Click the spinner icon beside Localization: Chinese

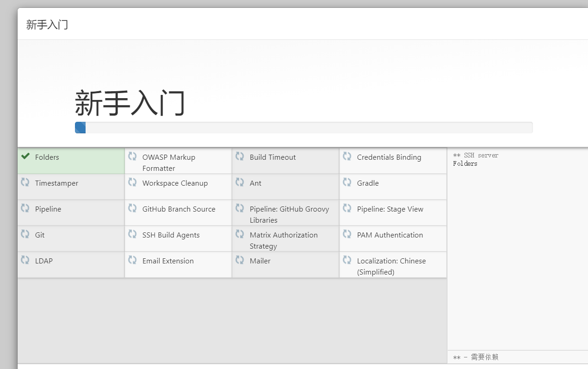tap(347, 260)
